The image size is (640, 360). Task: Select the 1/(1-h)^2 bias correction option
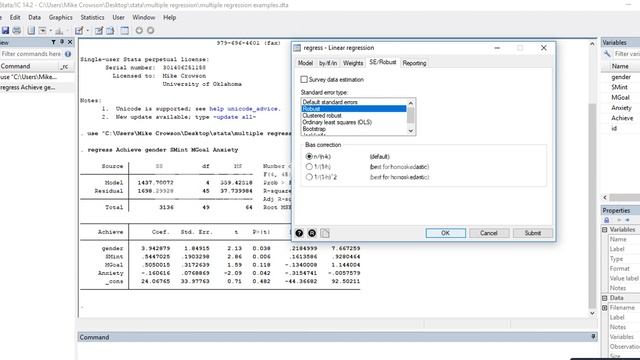309,177
